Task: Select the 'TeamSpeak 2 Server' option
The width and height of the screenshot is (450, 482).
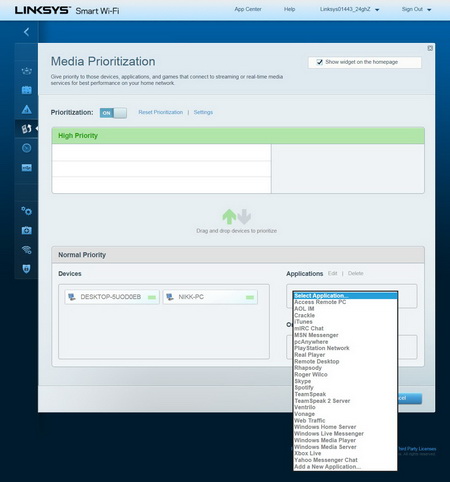Action: pos(345,401)
